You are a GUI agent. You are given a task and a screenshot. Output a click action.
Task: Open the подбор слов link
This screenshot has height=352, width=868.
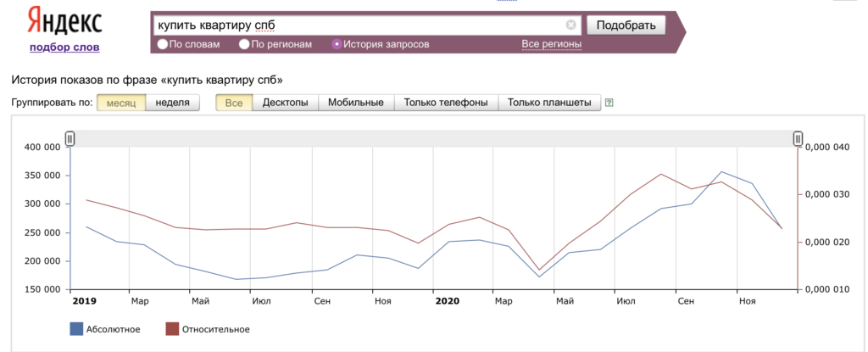tap(64, 47)
